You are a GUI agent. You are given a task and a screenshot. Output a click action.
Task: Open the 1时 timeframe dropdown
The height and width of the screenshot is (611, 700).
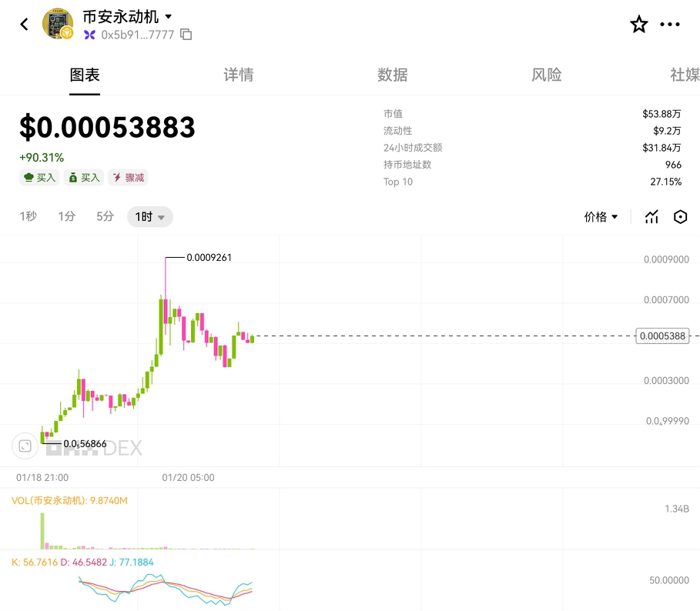(150, 217)
